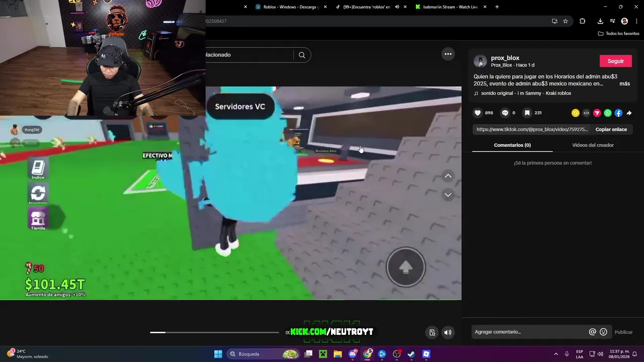The height and width of the screenshot is (362, 644).
Task: Open Chrome three-dot menu
Action: pyautogui.click(x=636, y=21)
